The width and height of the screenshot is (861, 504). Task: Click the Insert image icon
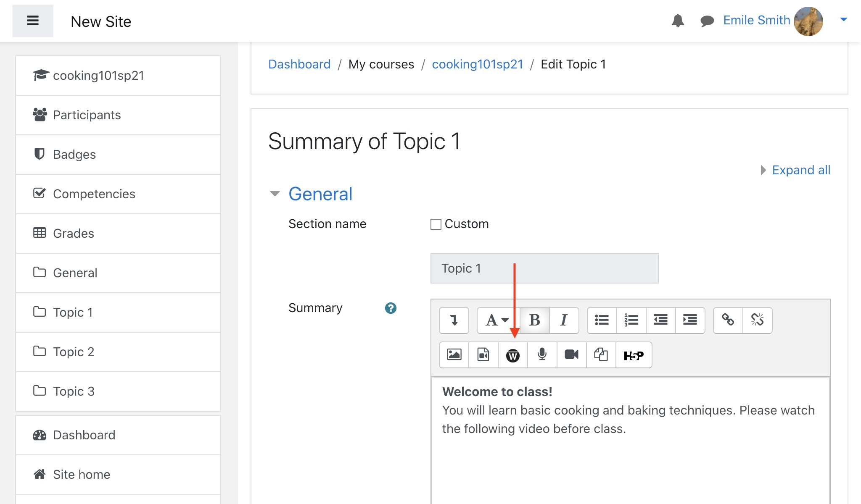point(454,354)
